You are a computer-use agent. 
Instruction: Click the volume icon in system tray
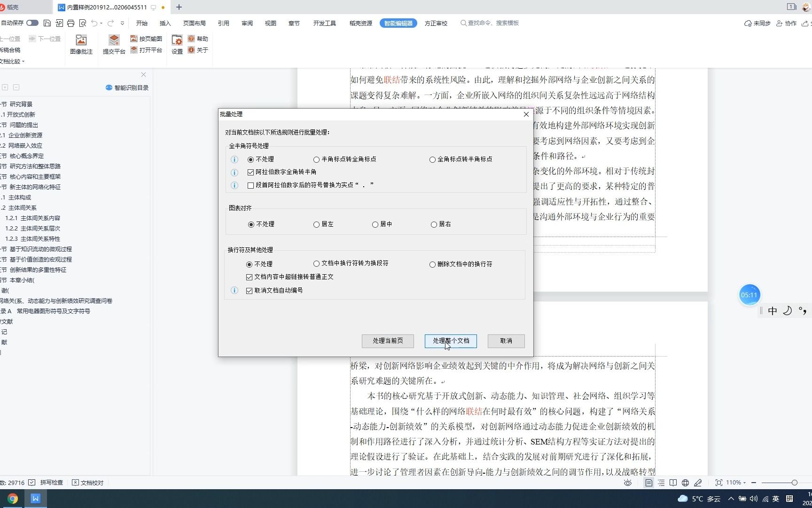pos(754,499)
